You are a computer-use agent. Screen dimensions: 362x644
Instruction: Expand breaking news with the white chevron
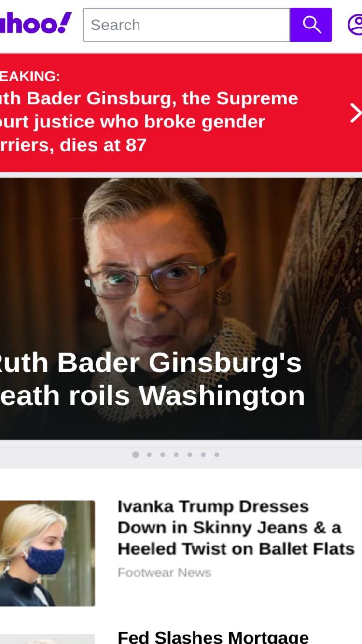(355, 113)
